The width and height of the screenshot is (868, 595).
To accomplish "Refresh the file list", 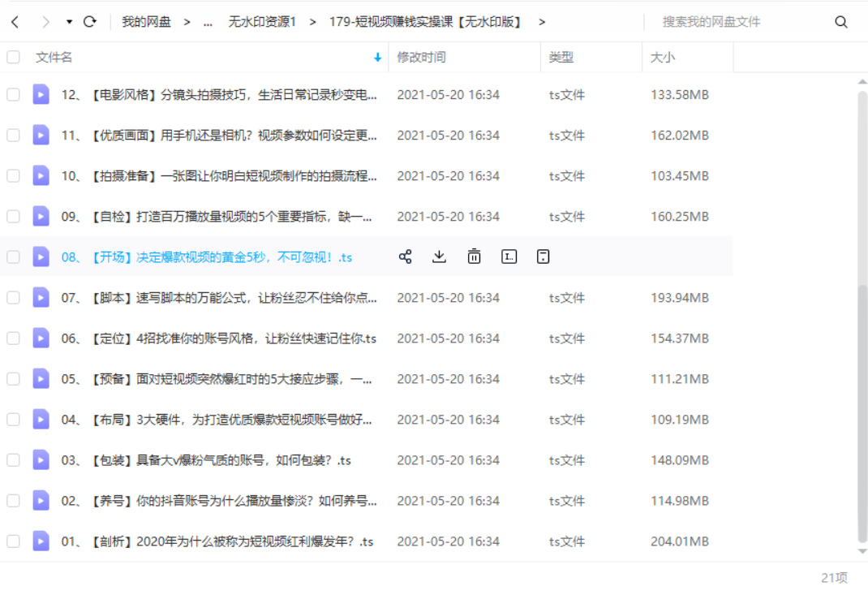I will [90, 22].
